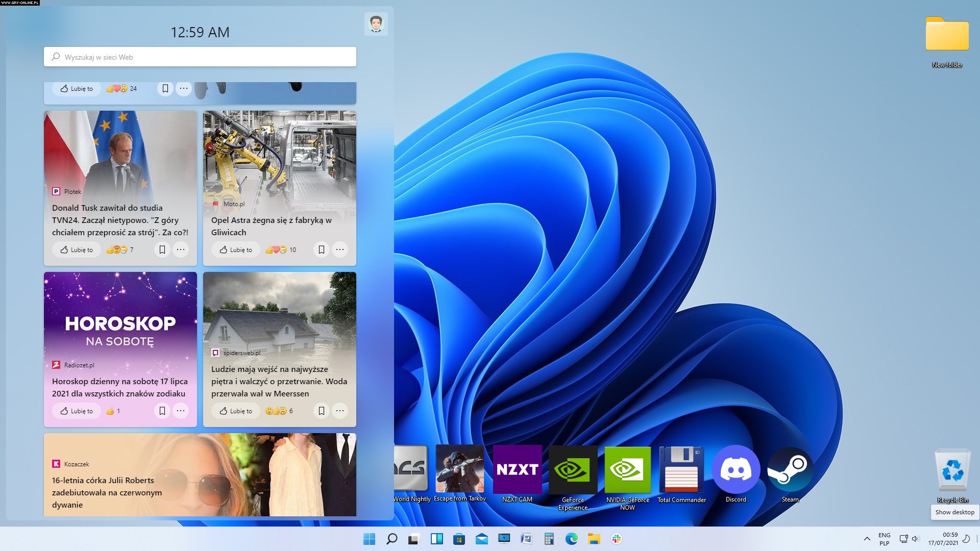Bookmark the Opel Astra article

coord(322,249)
